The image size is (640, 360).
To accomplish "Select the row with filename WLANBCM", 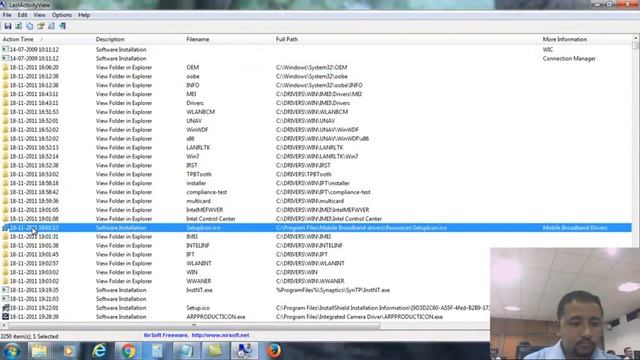I will 316,112.
